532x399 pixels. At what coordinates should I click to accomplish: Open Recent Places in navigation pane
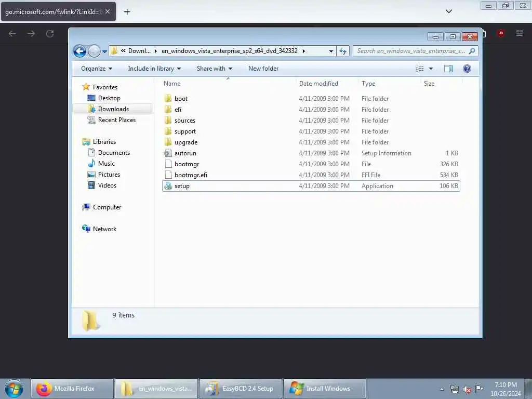tap(117, 120)
